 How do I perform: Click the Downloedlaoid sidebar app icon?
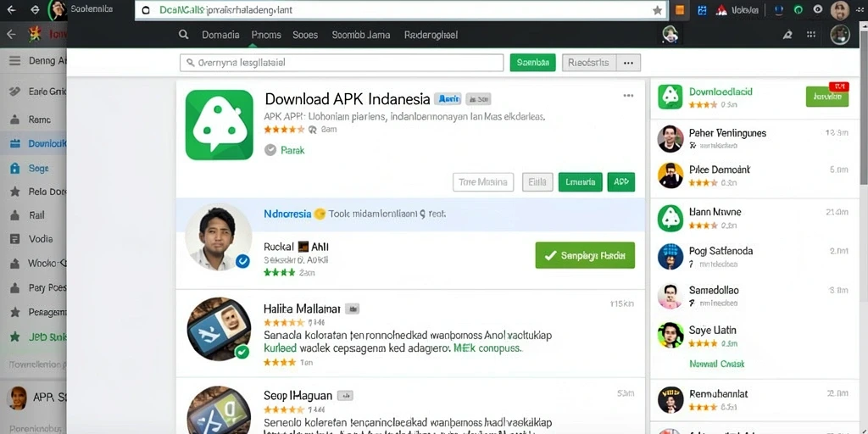coord(670,97)
